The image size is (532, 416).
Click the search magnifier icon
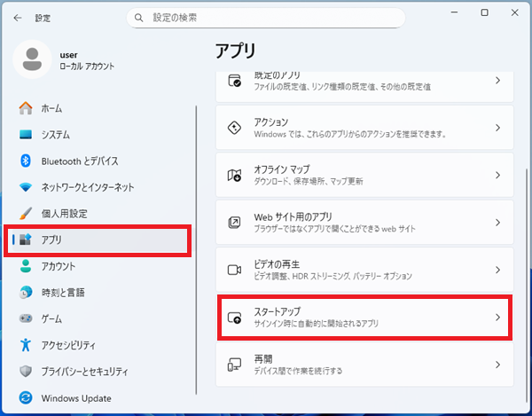[x=138, y=18]
